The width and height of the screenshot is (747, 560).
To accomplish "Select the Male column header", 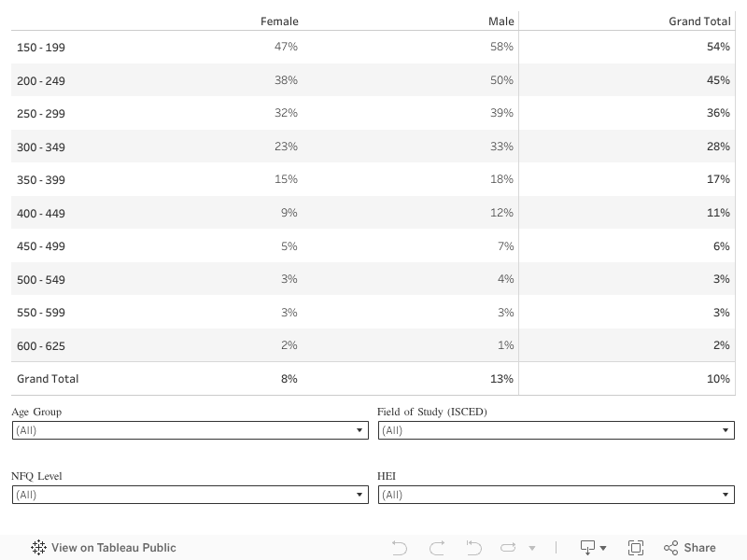I will coord(500,21).
